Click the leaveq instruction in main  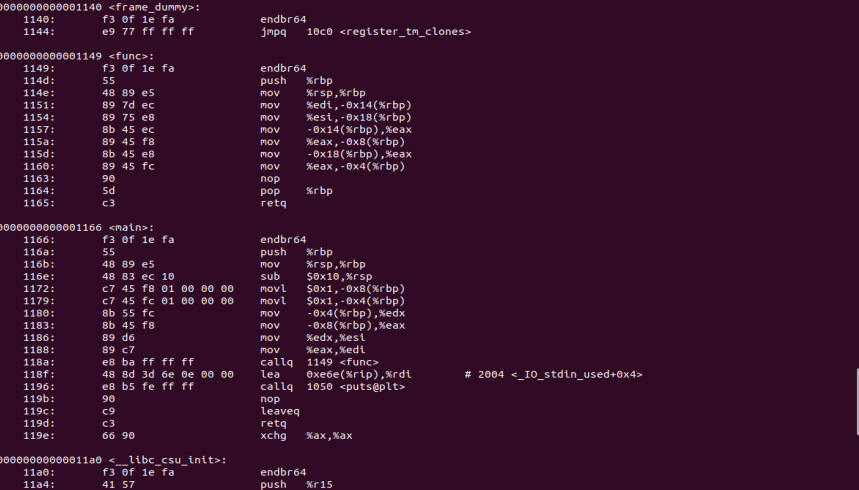(280, 411)
